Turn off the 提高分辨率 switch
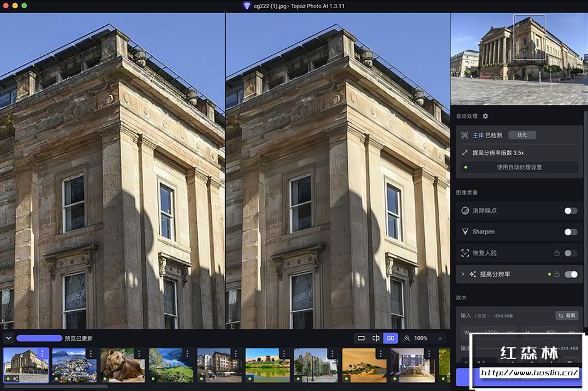This screenshot has height=391, width=588. (571, 274)
